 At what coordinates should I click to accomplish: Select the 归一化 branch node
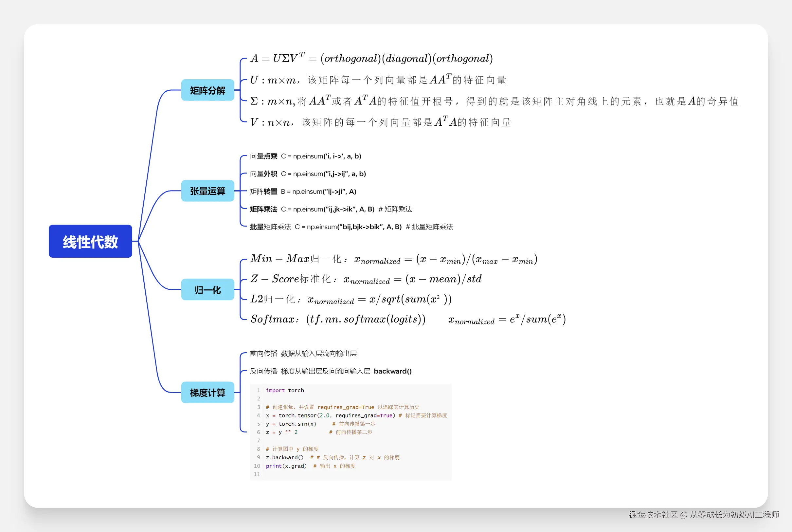pyautogui.click(x=207, y=290)
